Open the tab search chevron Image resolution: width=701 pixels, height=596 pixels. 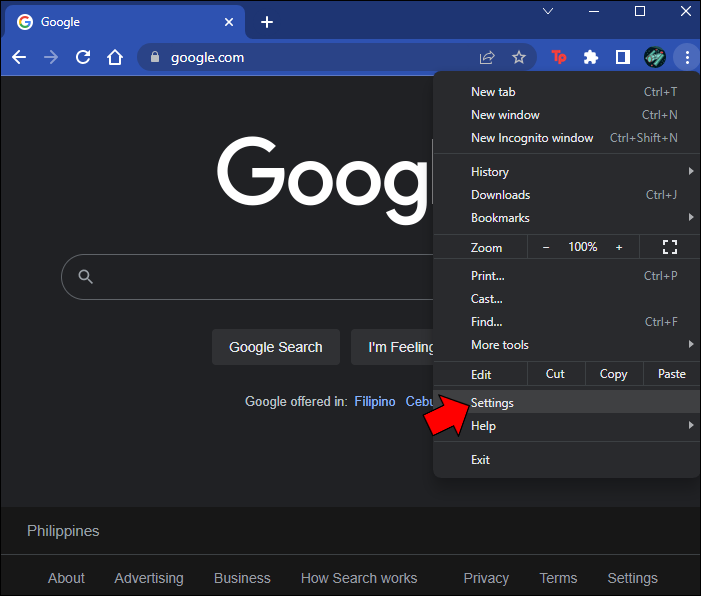pos(548,11)
